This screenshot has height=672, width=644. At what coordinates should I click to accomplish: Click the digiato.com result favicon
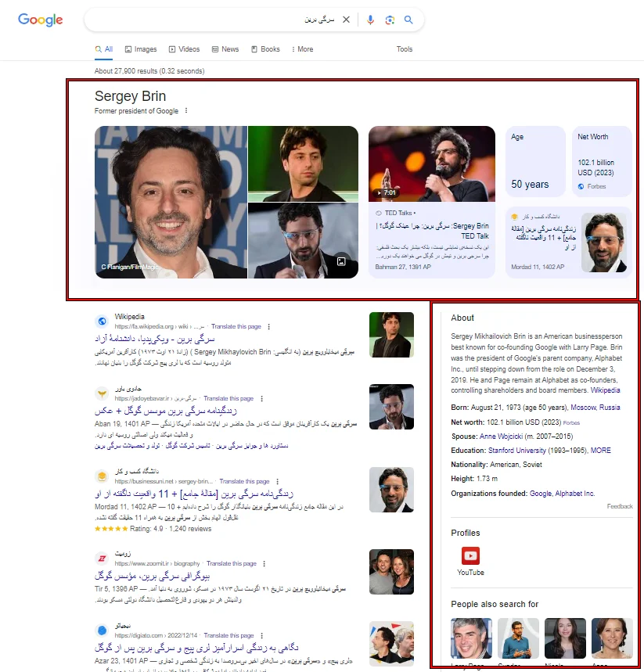click(x=102, y=631)
